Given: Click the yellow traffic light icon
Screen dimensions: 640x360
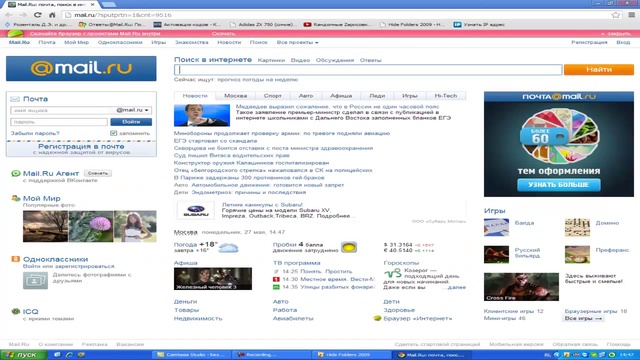Looking at the screenshot, I should pyautogui.click(x=349, y=247).
